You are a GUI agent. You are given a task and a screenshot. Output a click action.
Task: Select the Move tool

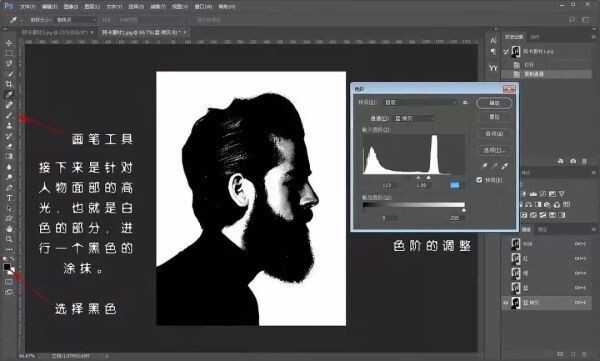[9, 43]
